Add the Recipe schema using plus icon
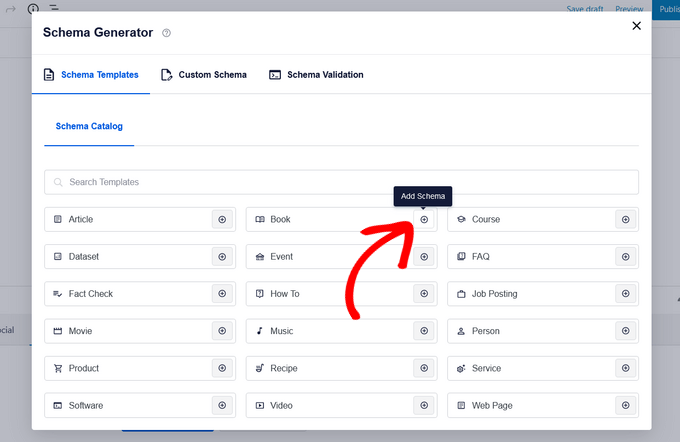Viewport: 680px width, 442px height. click(x=424, y=368)
